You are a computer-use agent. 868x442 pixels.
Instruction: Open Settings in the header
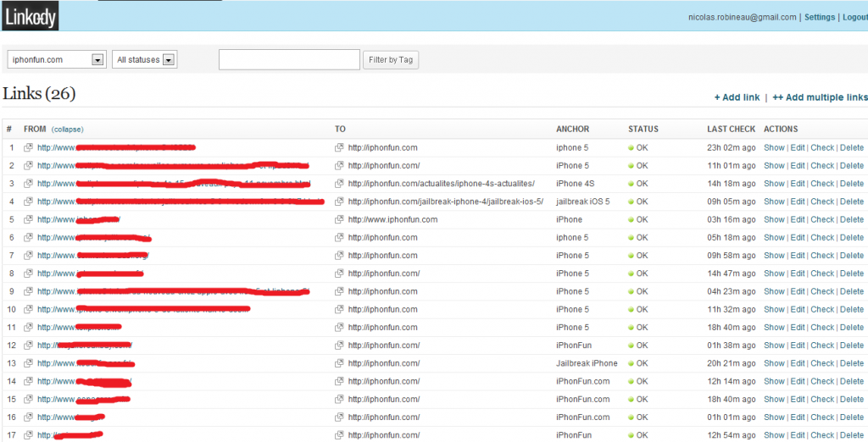(820, 17)
